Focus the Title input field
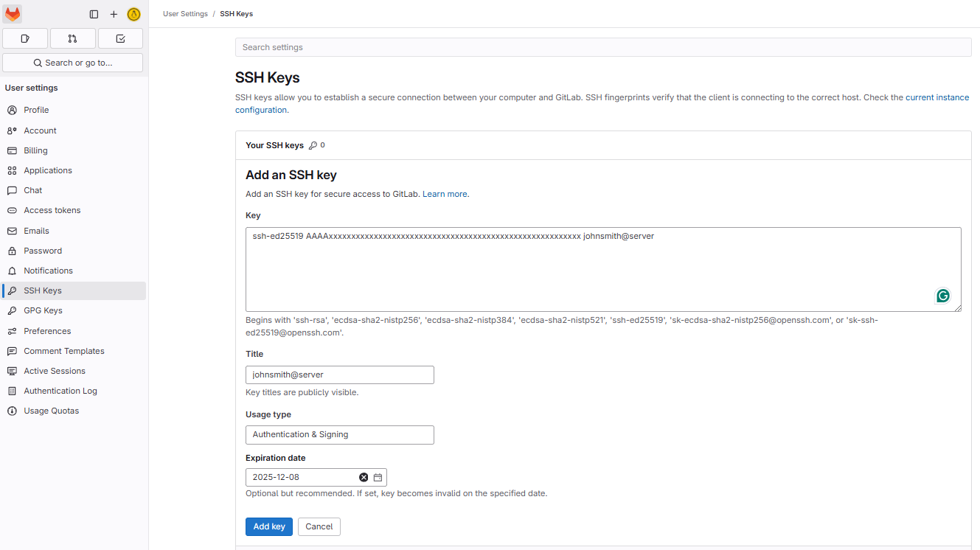The image size is (980, 550). pos(339,375)
